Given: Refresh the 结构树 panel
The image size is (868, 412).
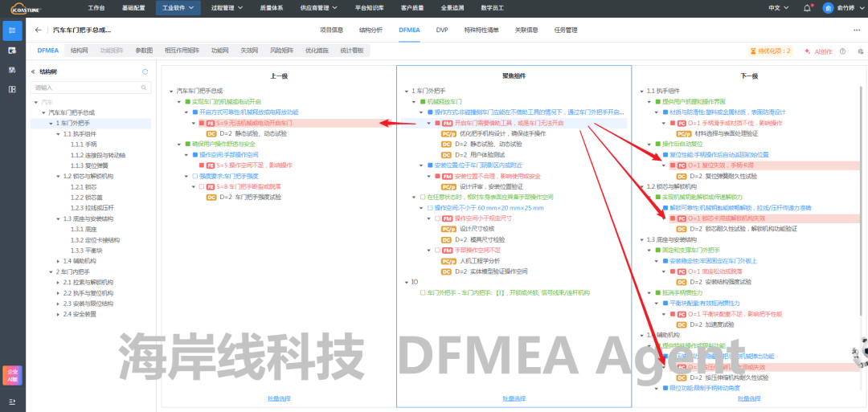Looking at the screenshot, I should point(145,71).
